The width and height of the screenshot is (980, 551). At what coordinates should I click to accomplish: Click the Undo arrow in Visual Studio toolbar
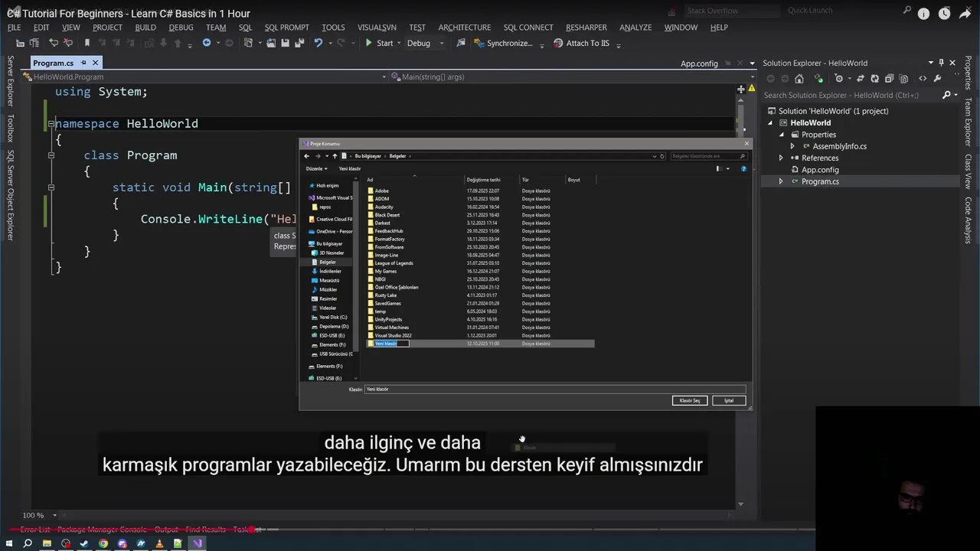click(x=318, y=43)
